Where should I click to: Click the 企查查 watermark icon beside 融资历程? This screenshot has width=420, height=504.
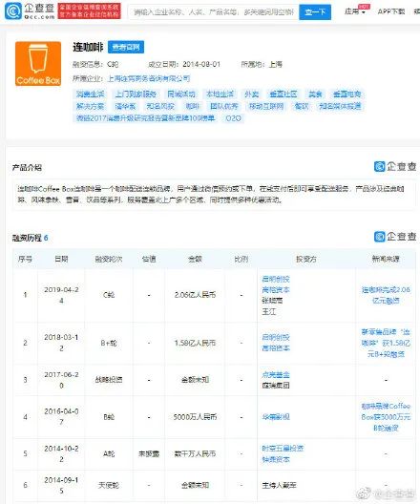point(395,237)
